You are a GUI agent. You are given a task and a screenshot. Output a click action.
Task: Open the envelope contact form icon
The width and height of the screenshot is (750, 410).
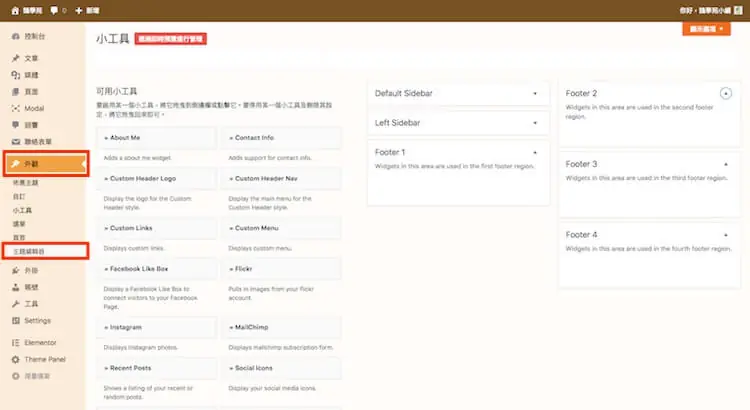pyautogui.click(x=16, y=142)
